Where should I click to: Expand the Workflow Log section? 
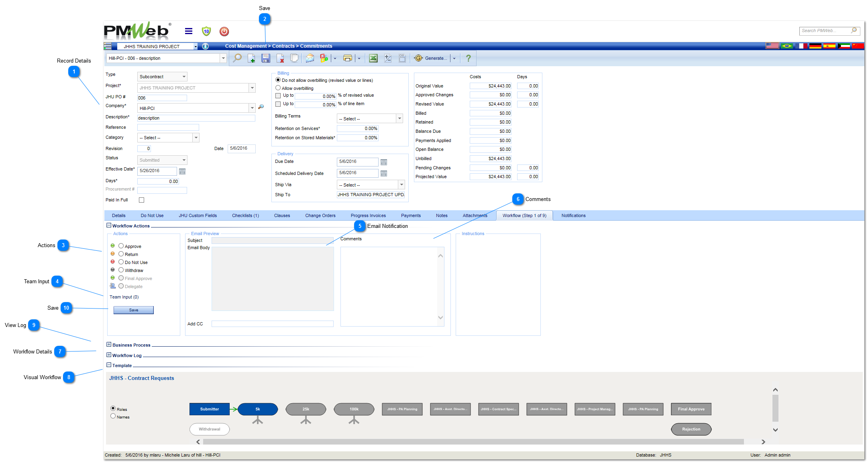[x=109, y=356]
